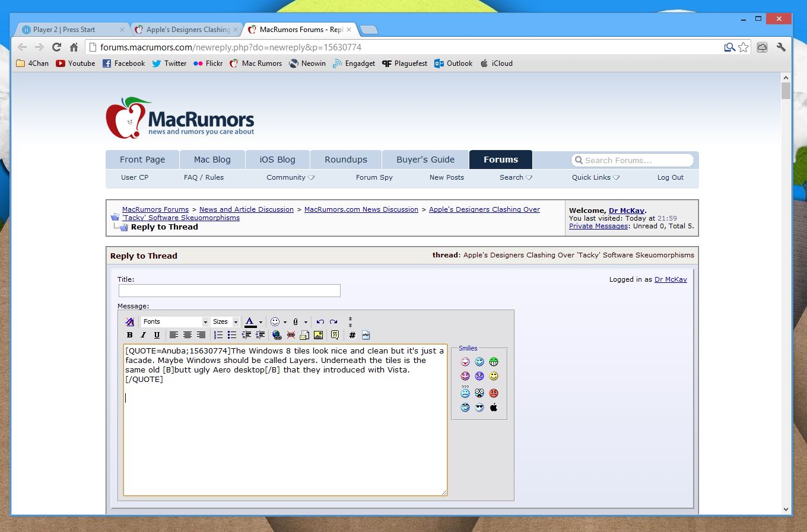
Task: Expand the Community menu
Action: tap(290, 177)
